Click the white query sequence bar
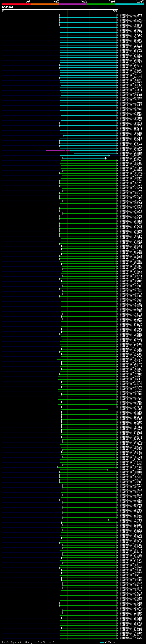This screenshot has width=146, height=644. coord(60,9)
